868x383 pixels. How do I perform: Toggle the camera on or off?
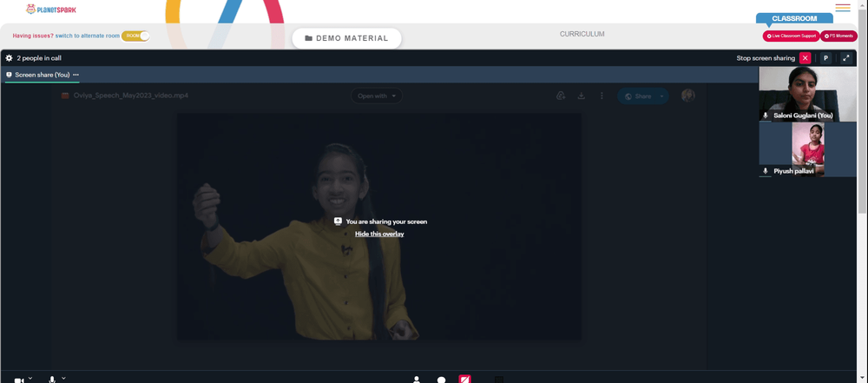19,380
